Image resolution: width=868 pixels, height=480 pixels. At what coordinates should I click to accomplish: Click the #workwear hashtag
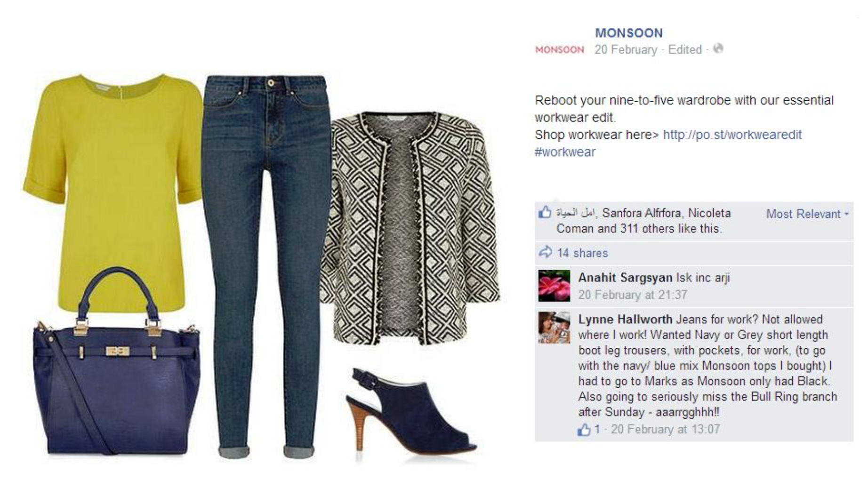coord(565,152)
